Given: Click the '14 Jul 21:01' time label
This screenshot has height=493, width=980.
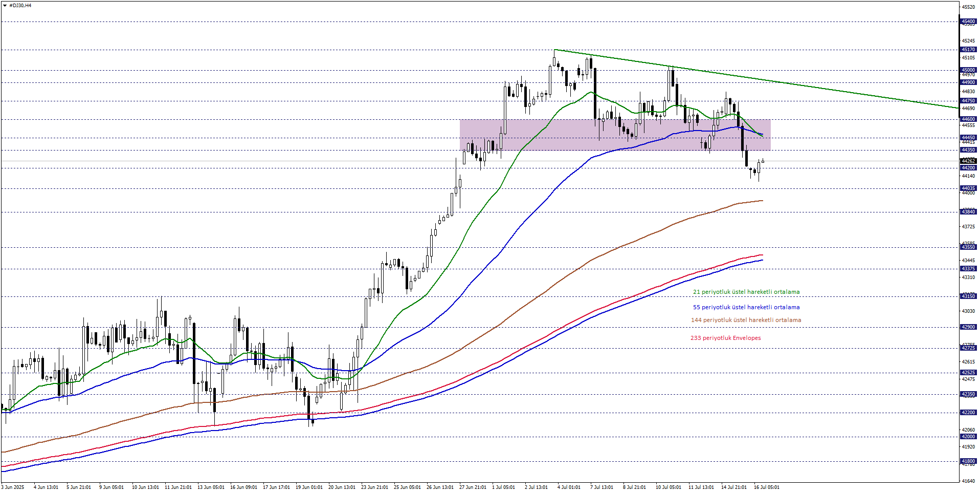Looking at the screenshot, I should [734, 487].
